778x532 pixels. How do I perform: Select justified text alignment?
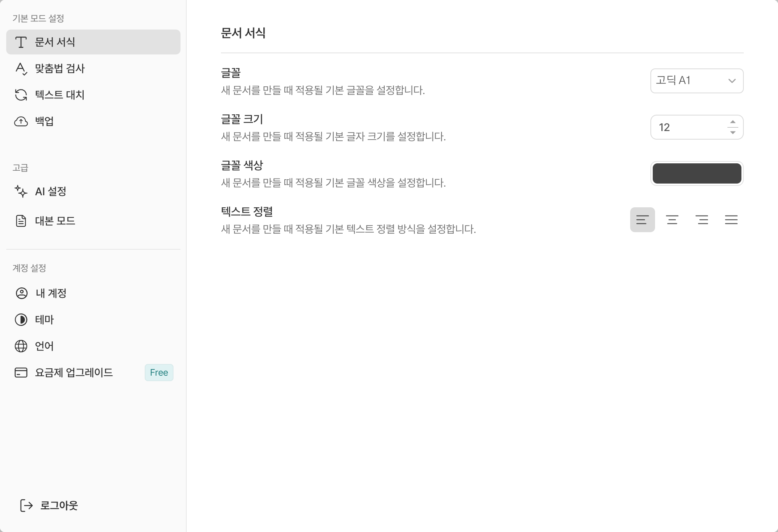coord(731,220)
